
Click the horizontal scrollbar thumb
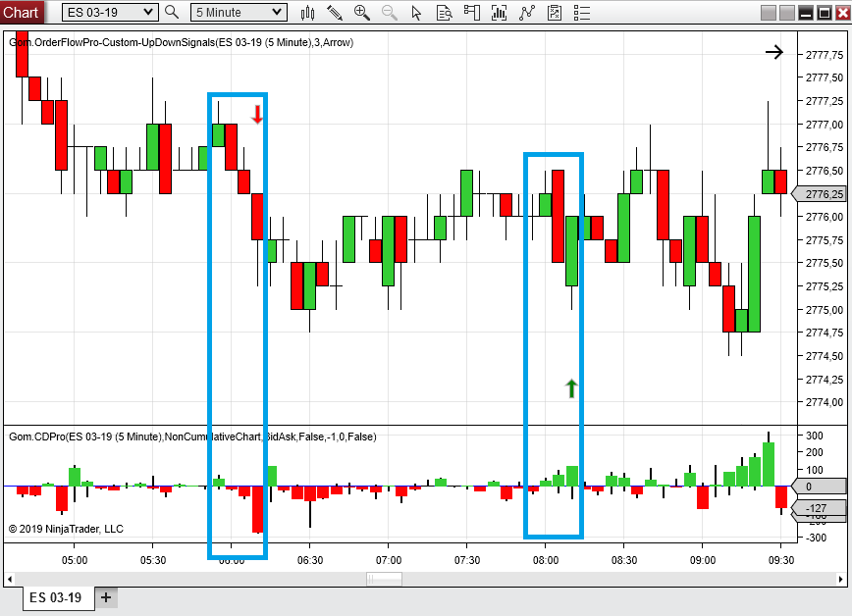pos(384,579)
